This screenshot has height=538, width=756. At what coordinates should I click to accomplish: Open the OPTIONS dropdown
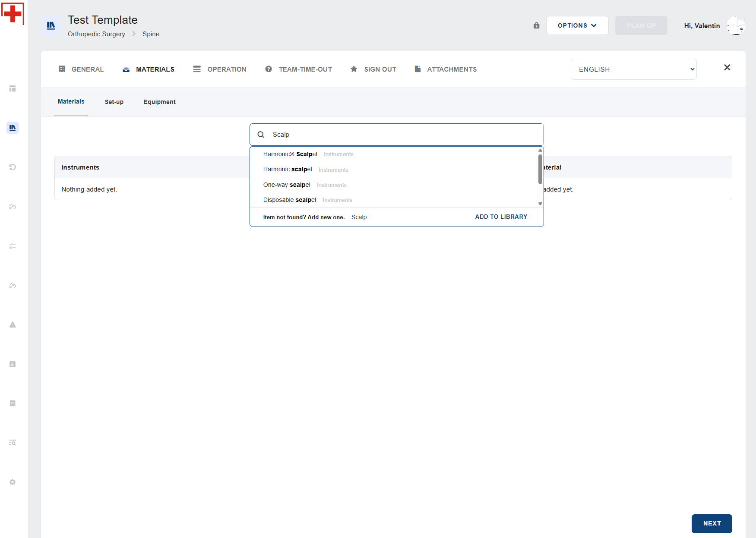(577, 25)
